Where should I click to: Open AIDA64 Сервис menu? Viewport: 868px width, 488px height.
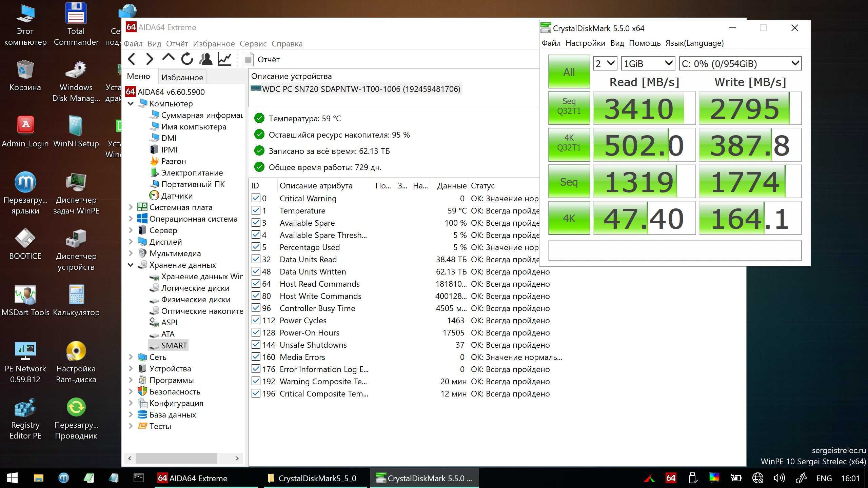pos(253,44)
